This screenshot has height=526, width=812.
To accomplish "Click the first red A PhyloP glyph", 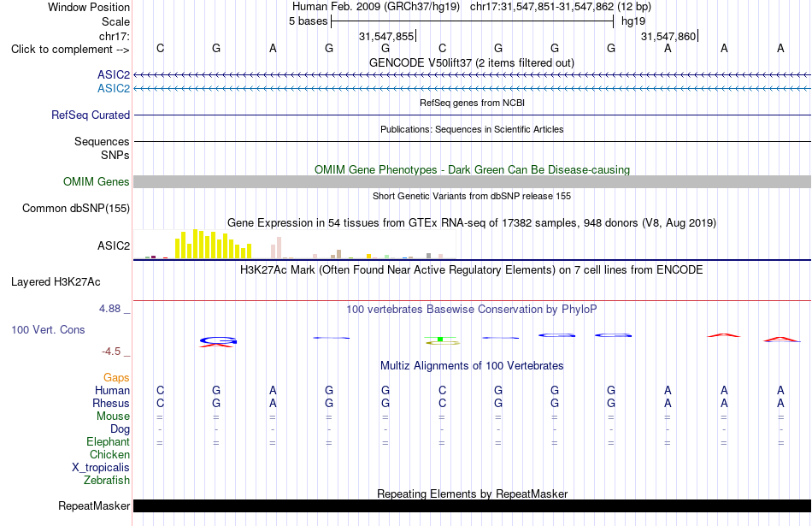I will (723, 335).
